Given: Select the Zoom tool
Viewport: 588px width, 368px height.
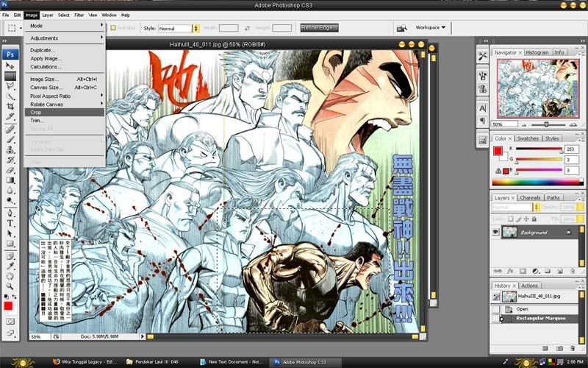Looking at the screenshot, I should click(10, 286).
